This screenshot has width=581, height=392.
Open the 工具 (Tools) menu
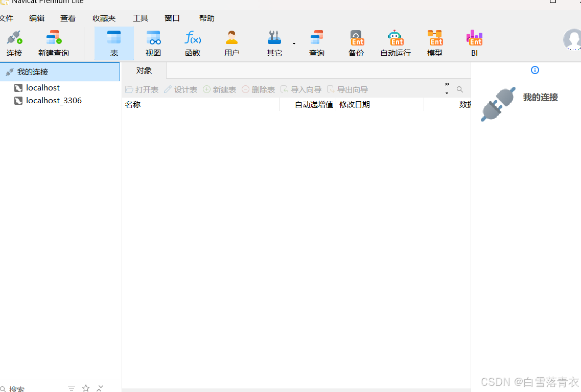pyautogui.click(x=141, y=18)
